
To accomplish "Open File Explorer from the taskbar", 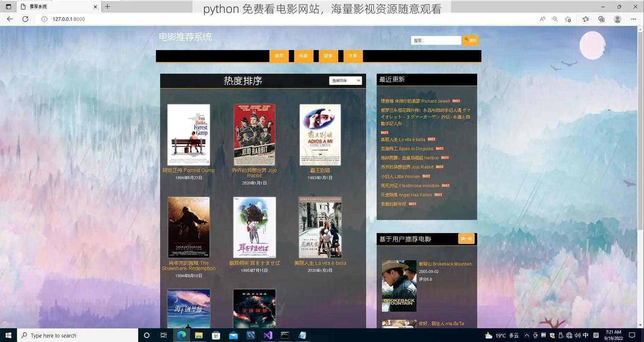I will 198,335.
